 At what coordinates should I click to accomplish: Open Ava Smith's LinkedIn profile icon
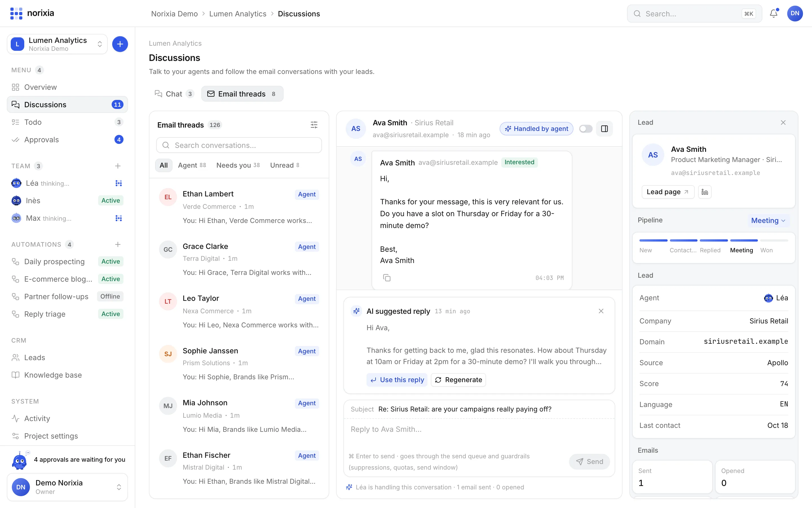click(705, 192)
